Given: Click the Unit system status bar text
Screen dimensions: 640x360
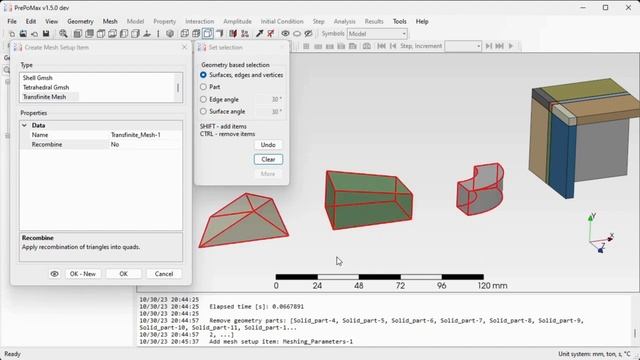Looking at the screenshot, I should pos(594,354).
